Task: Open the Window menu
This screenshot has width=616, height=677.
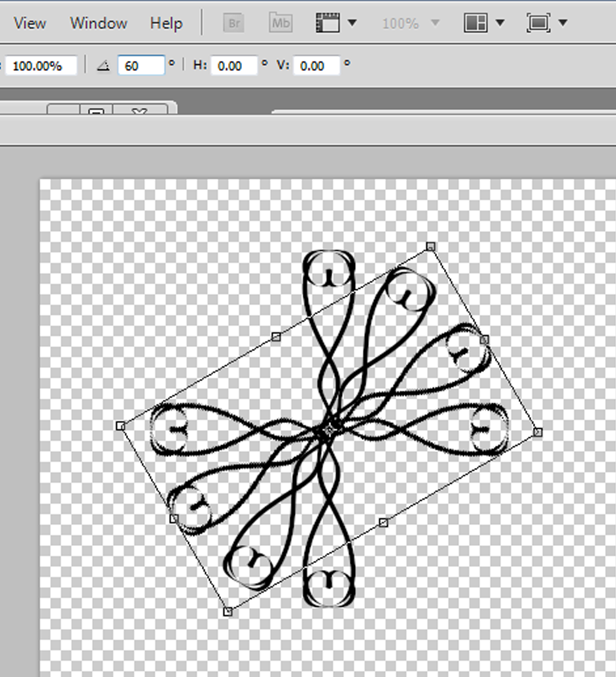Action: pos(98,22)
